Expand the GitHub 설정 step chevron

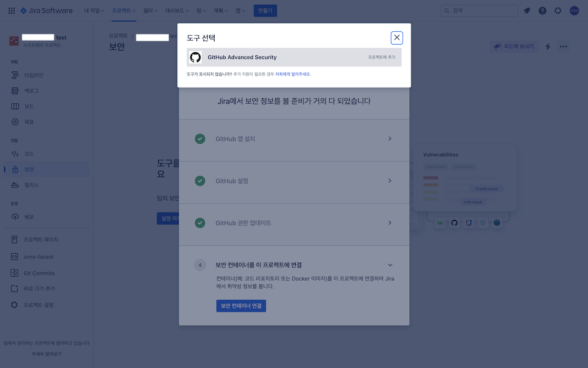[390, 181]
